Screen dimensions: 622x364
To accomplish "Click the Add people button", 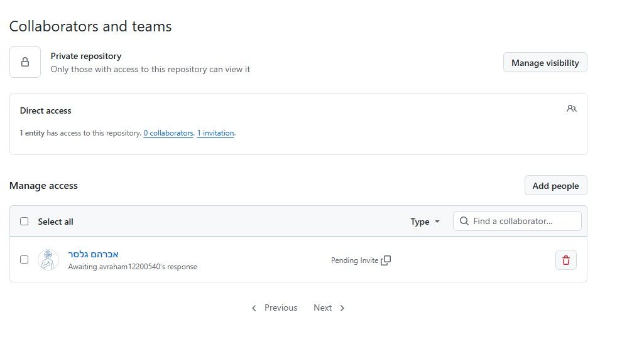I will [556, 185].
